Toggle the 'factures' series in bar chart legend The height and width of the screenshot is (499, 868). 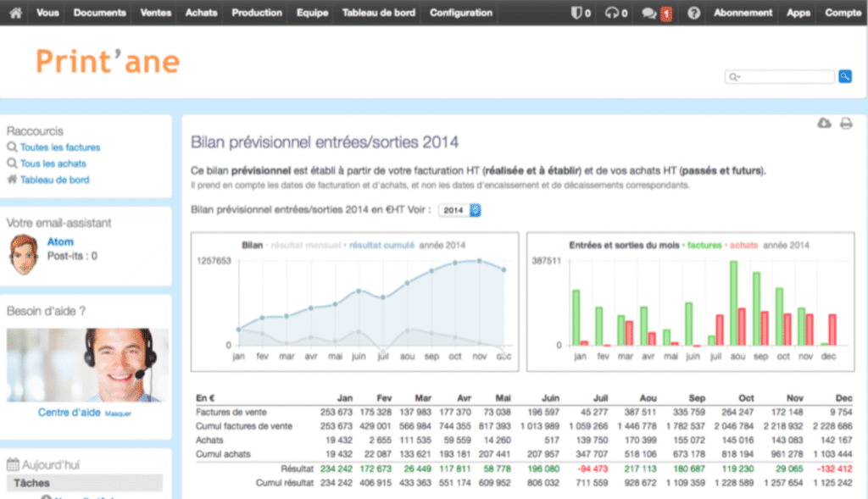[704, 245]
